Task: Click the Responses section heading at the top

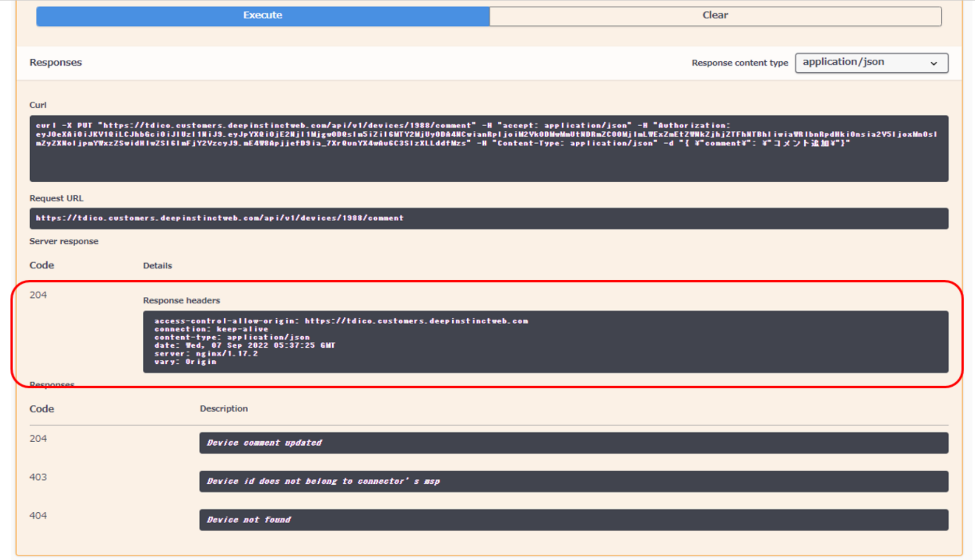Action: (56, 62)
